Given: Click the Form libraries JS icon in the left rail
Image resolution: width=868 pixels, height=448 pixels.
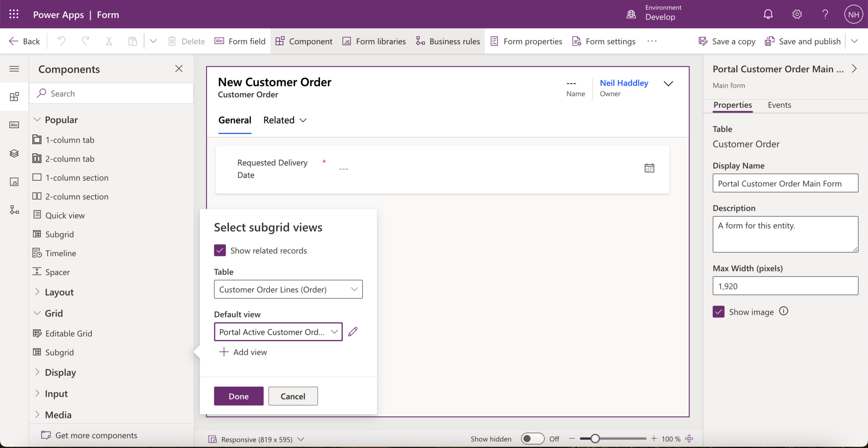Looking at the screenshot, I should pyautogui.click(x=14, y=182).
